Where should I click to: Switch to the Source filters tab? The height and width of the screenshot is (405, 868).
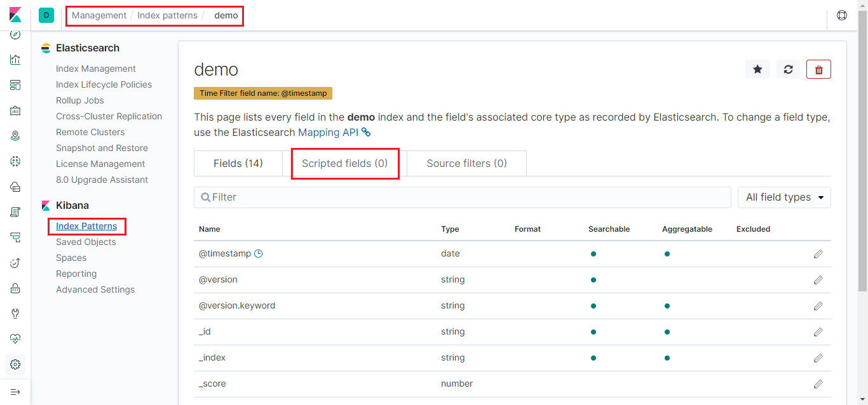pyautogui.click(x=466, y=164)
